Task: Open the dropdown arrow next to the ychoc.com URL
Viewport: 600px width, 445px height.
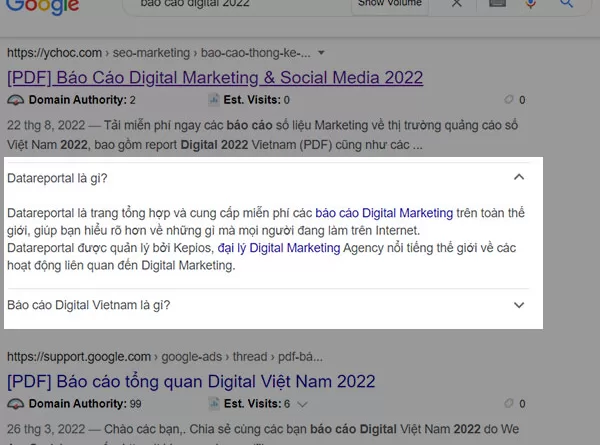Action: (321, 53)
